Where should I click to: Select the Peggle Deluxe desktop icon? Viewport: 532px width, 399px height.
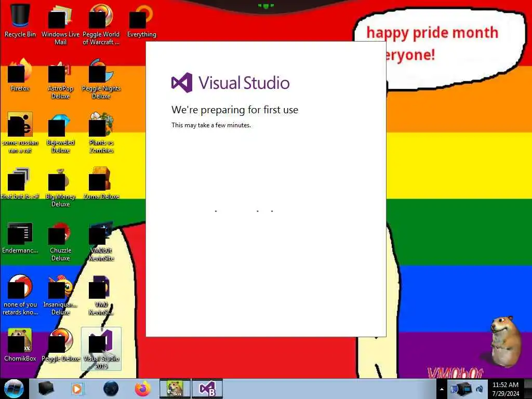pos(60,345)
